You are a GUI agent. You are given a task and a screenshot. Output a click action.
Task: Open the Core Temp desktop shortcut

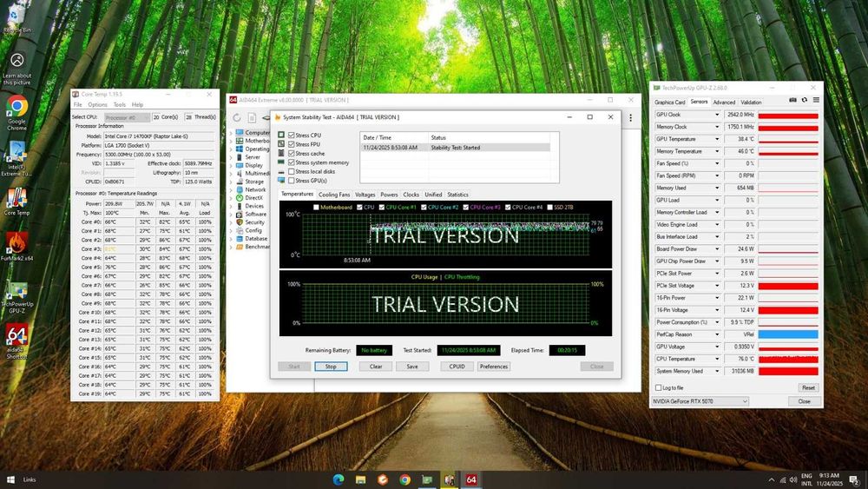[x=16, y=202]
